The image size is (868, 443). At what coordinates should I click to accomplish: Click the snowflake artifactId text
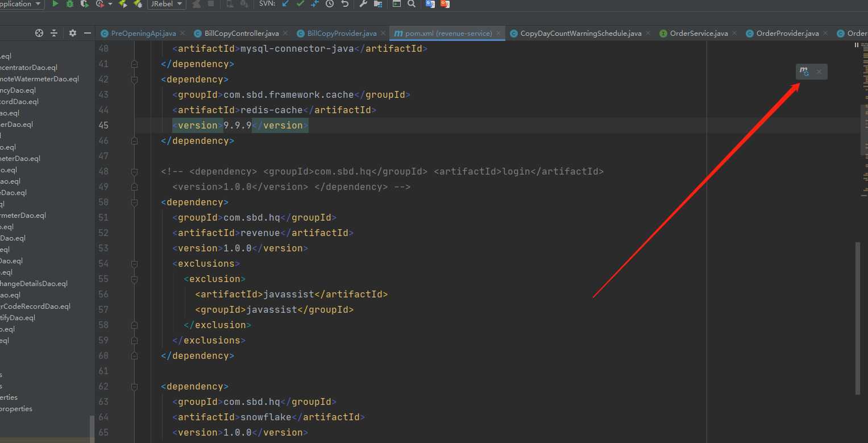(x=266, y=417)
